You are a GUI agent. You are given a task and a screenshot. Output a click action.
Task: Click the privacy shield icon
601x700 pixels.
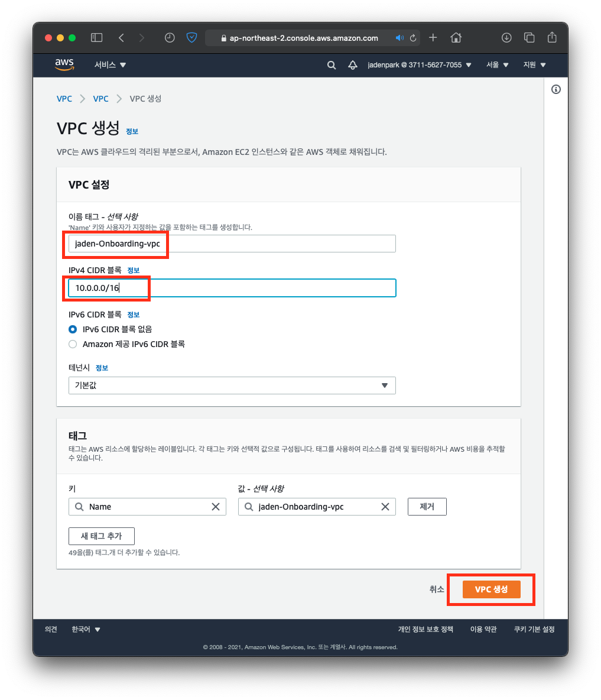pyautogui.click(x=192, y=37)
